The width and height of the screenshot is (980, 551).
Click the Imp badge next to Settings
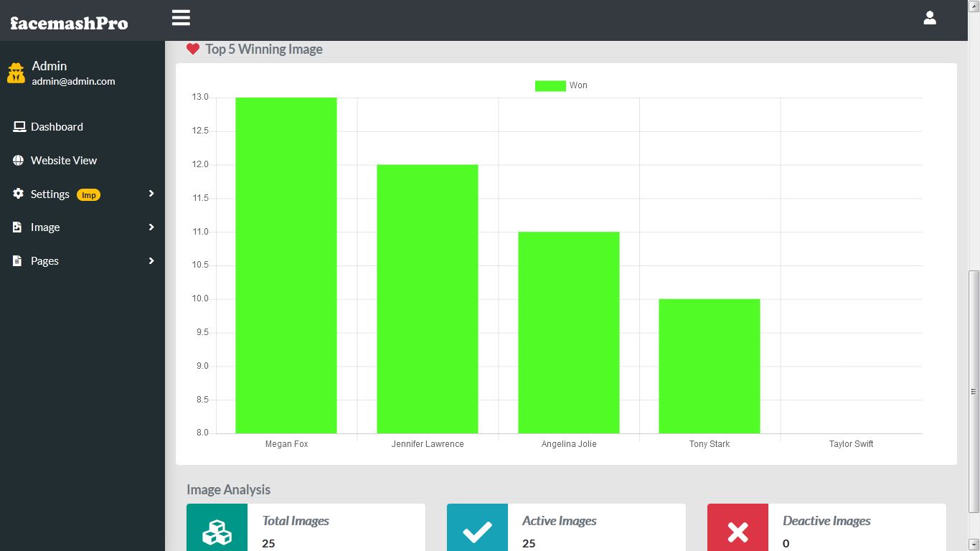click(88, 194)
